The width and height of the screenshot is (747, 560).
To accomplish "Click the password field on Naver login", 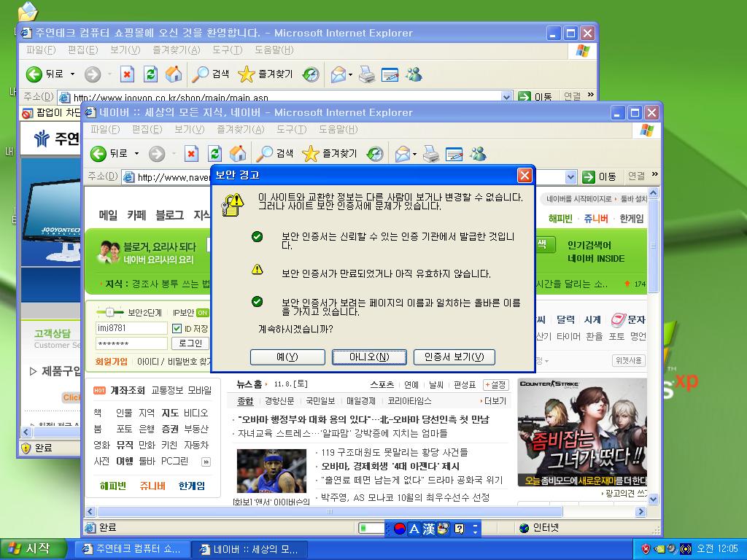I will tap(131, 343).
